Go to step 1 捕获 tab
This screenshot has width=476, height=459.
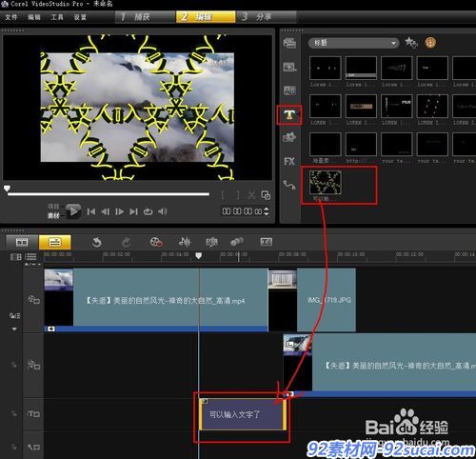click(x=146, y=17)
